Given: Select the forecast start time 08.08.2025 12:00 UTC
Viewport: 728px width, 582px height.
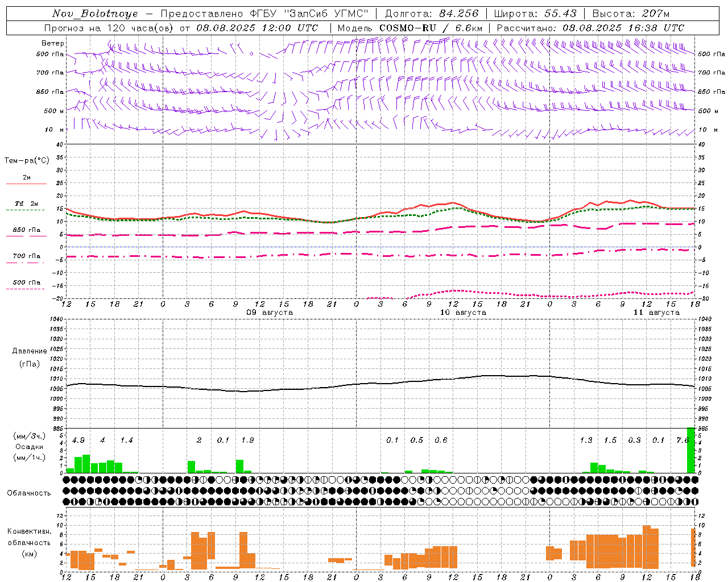Looking at the screenshot, I should (257, 28).
